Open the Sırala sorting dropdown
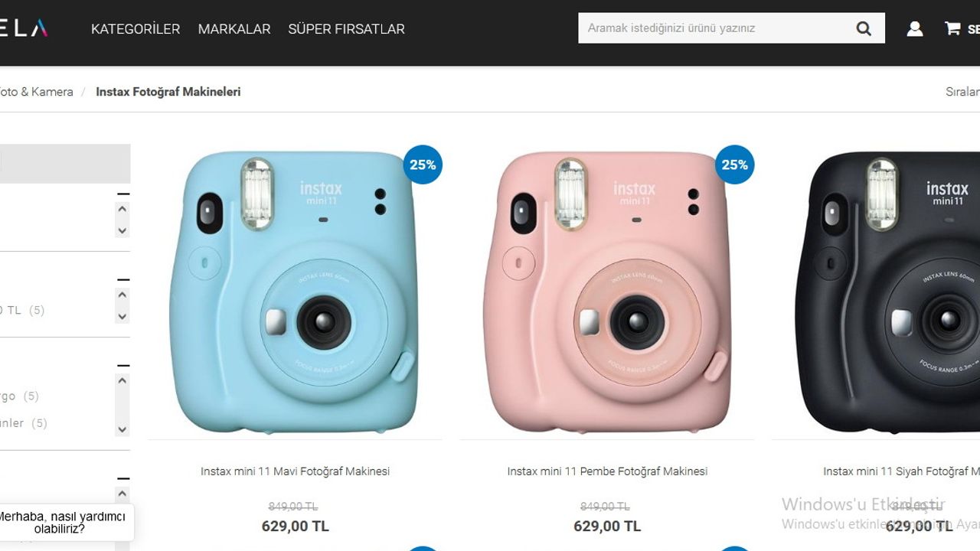This screenshot has width=980, height=551. point(962,92)
